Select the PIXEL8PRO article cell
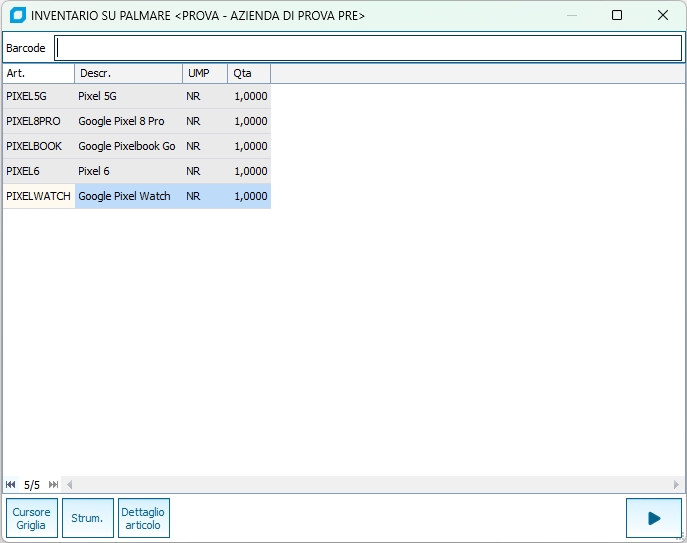687x543 pixels. 39,121
